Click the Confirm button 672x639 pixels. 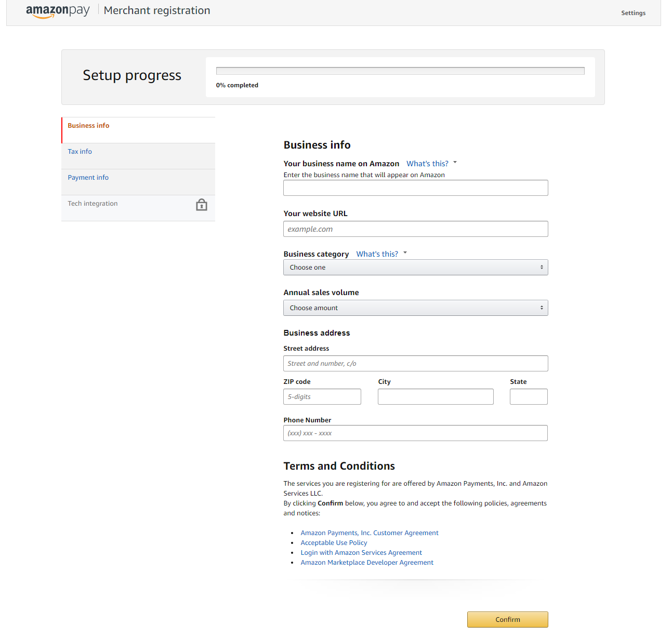tap(508, 619)
